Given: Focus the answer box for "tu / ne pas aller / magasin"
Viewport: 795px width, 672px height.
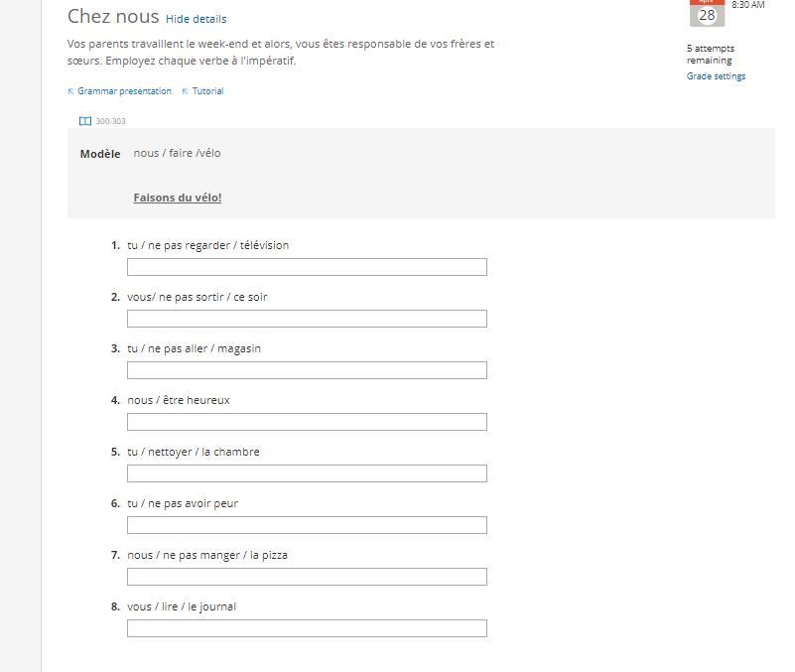Looking at the screenshot, I should pyautogui.click(x=307, y=370).
